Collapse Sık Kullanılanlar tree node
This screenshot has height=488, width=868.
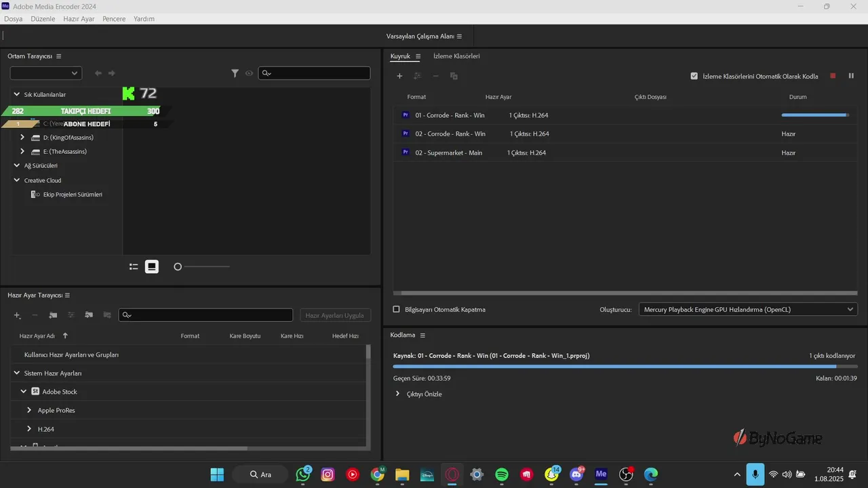tap(17, 94)
